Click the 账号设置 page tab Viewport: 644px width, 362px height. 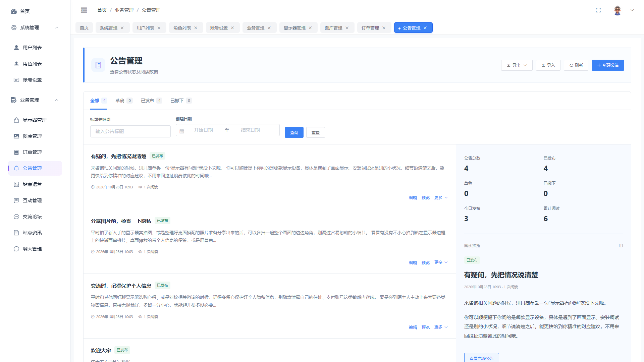(x=223, y=28)
